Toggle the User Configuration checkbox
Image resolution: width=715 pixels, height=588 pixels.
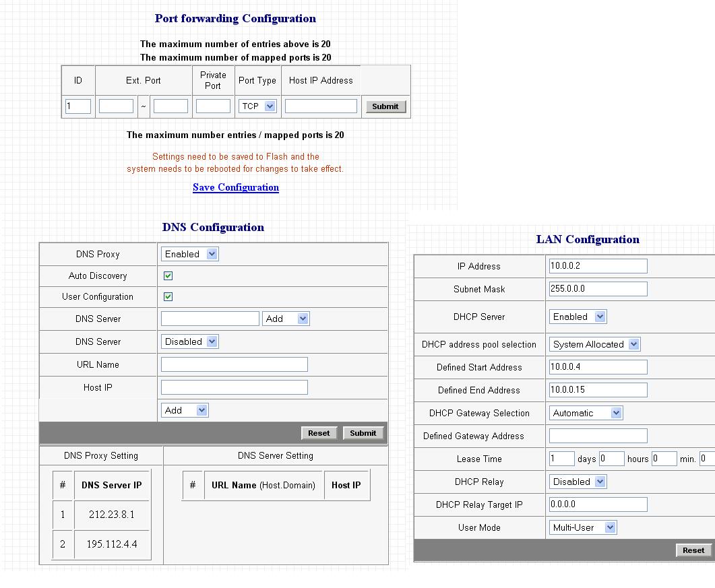pyautogui.click(x=168, y=296)
